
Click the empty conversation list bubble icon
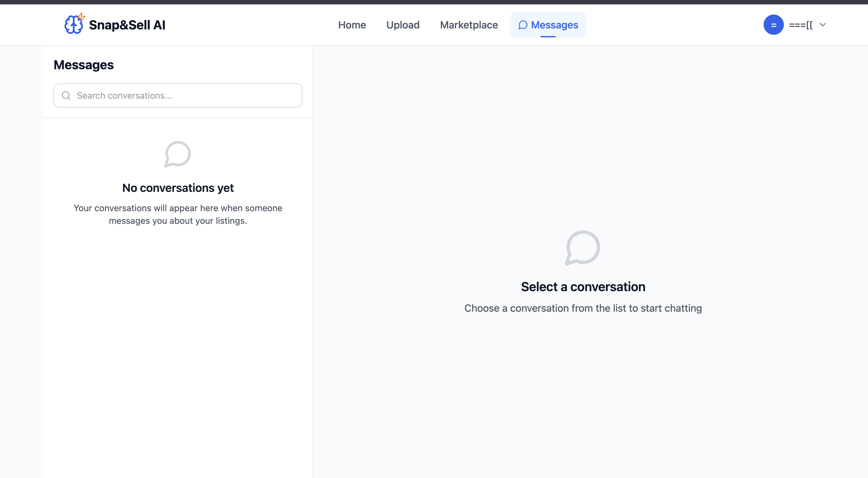[177, 154]
